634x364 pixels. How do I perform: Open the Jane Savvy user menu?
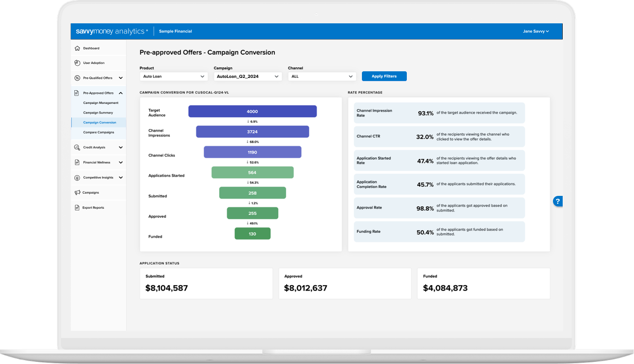tap(536, 31)
